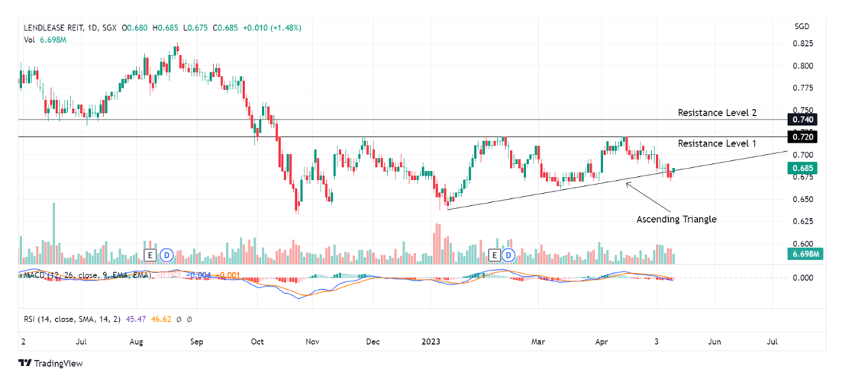Click the E earnings marker near February 2023
This screenshot has width=868, height=379.
coord(495,255)
